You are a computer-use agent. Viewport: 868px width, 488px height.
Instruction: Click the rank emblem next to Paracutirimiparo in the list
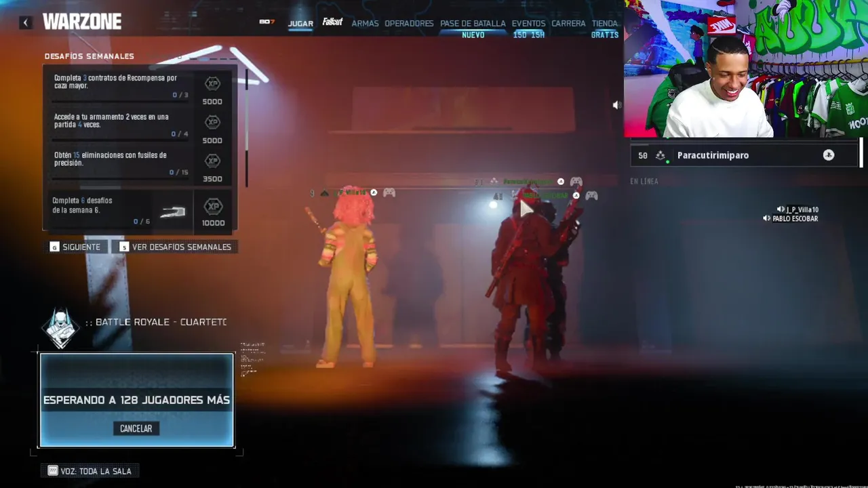pyautogui.click(x=660, y=155)
